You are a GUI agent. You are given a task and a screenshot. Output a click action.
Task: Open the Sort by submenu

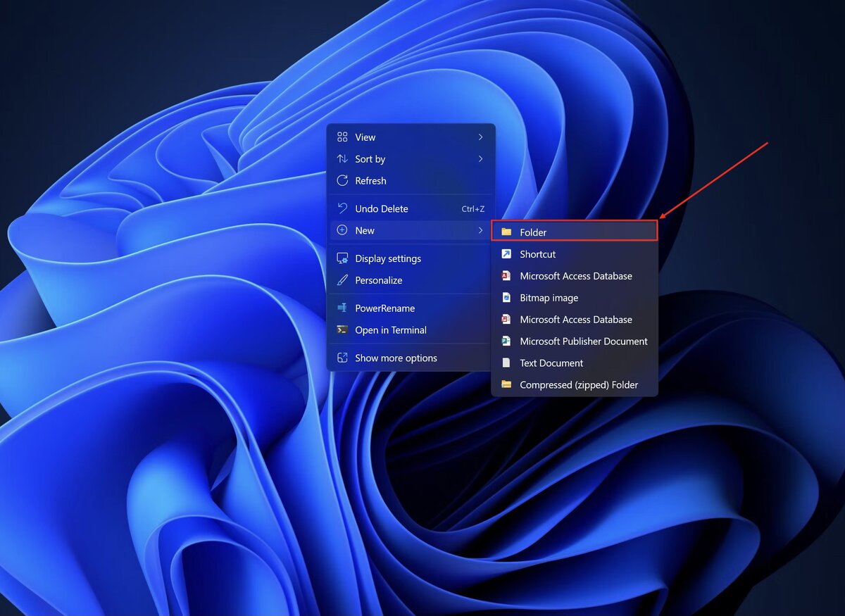(x=411, y=159)
